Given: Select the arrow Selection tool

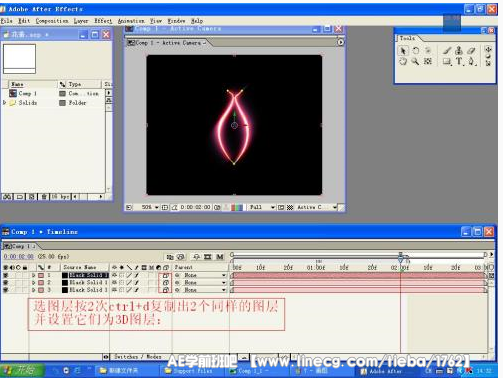Looking at the screenshot, I should (x=403, y=51).
